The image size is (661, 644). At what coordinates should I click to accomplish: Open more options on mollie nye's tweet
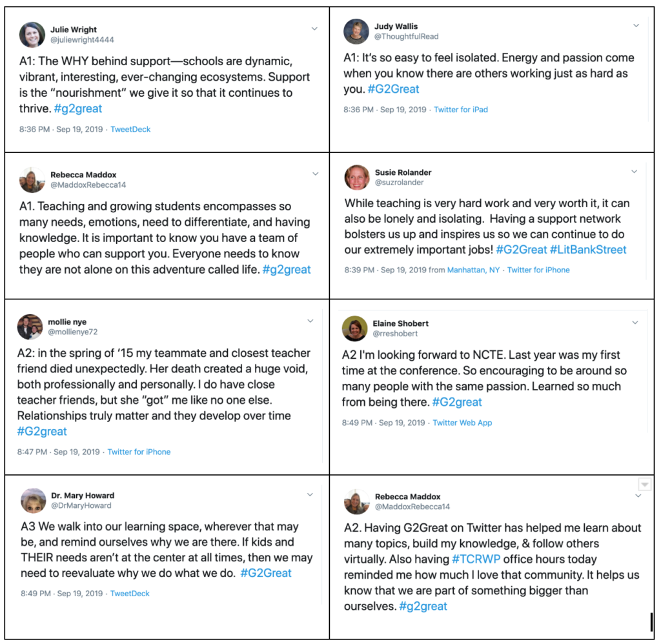point(310,321)
